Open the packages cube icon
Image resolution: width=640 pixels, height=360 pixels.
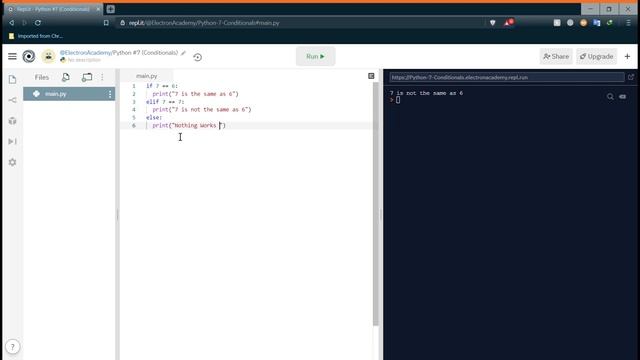coord(12,121)
